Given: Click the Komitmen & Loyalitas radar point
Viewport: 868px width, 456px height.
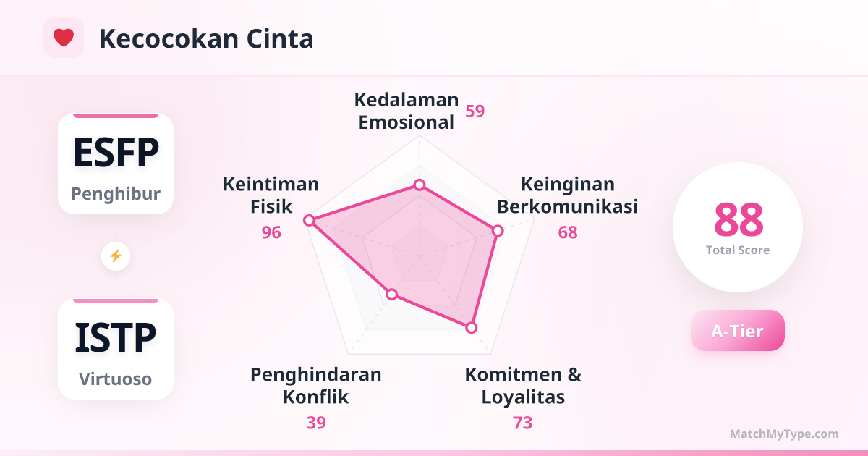Looking at the screenshot, I should (x=471, y=327).
